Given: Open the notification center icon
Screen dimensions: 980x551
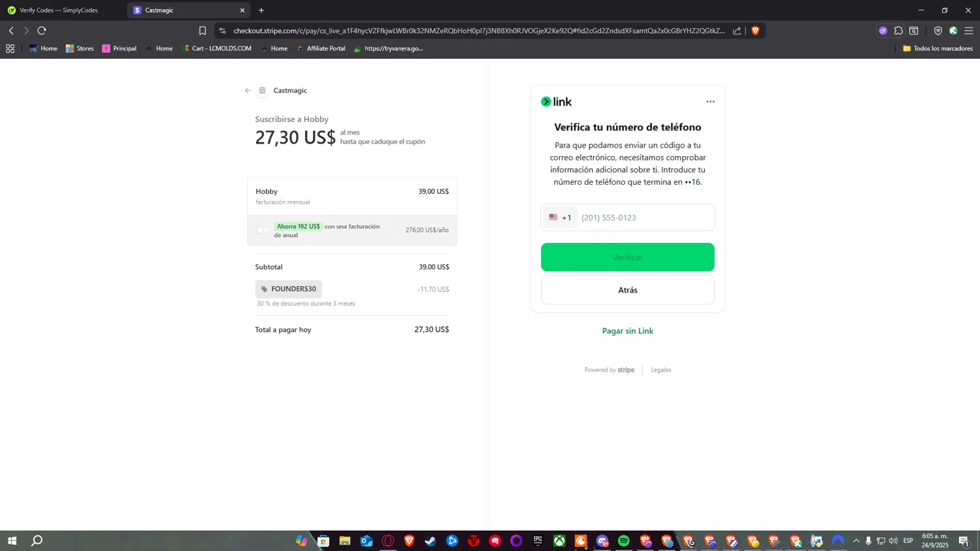Looking at the screenshot, I should coord(964,541).
